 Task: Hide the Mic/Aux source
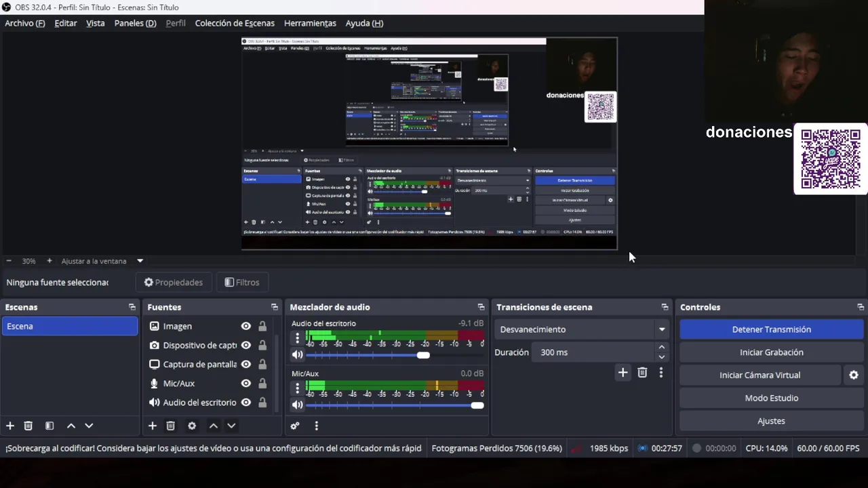click(246, 383)
